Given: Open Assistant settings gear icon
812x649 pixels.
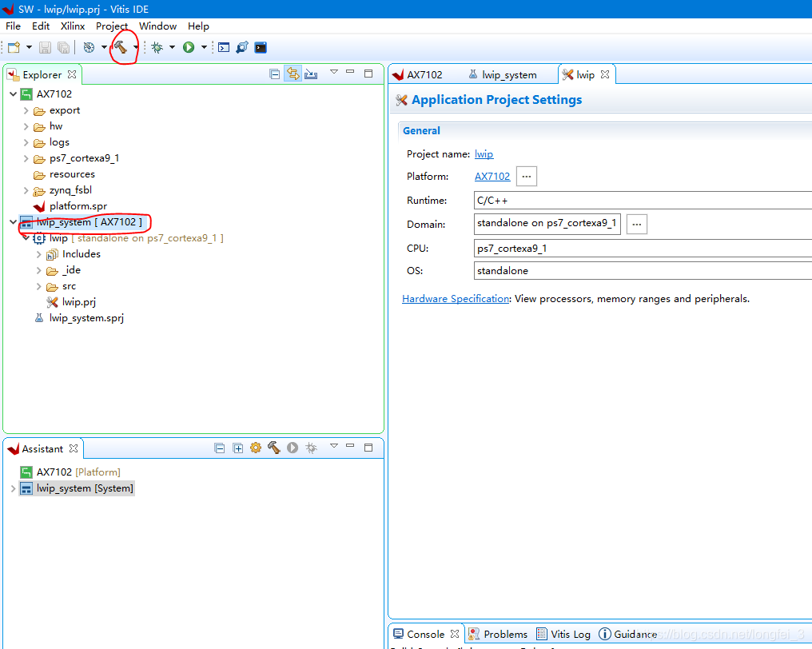Looking at the screenshot, I should coord(256,448).
